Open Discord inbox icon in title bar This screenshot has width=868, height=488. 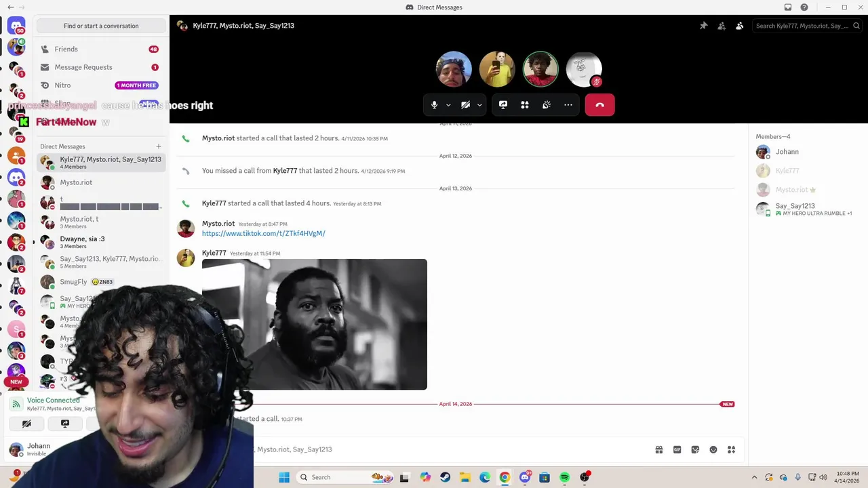click(788, 7)
